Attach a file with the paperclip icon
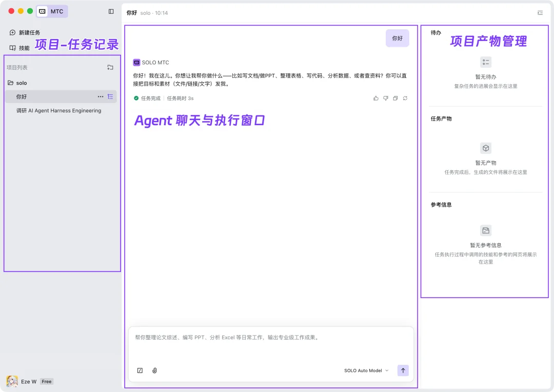Screen dimensions: 554x392 coord(154,370)
